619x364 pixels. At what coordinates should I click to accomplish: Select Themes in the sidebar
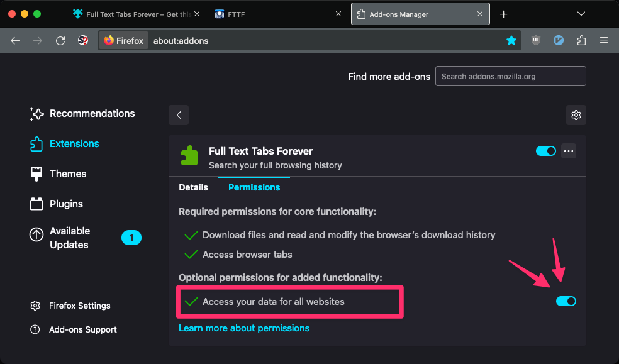[x=68, y=174]
